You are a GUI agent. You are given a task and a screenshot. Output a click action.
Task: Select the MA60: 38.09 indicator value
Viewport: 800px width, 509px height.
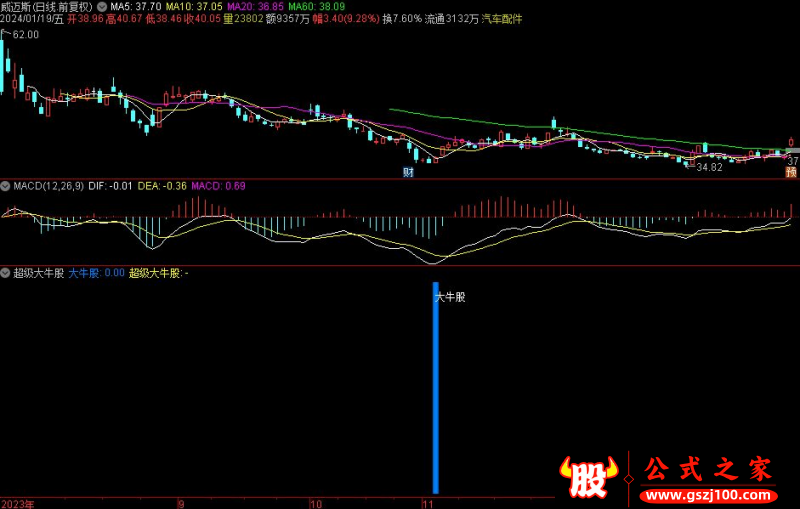(317, 7)
